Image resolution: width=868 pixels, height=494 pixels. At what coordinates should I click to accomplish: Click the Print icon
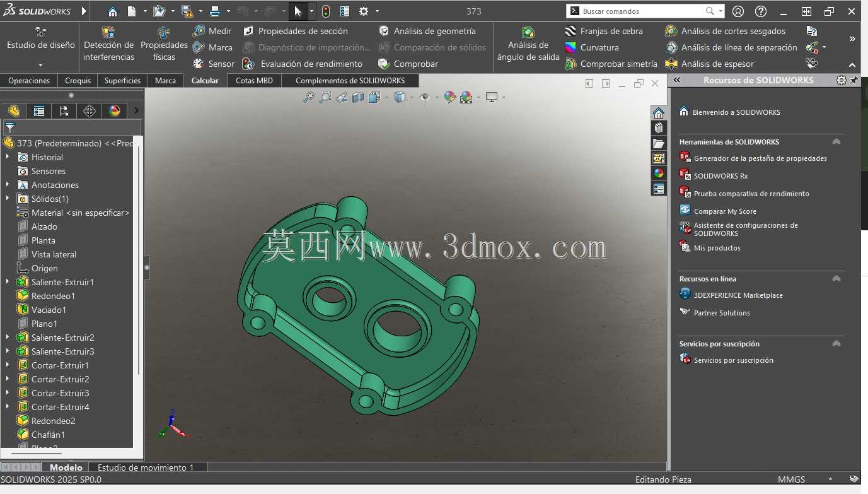[x=214, y=11]
